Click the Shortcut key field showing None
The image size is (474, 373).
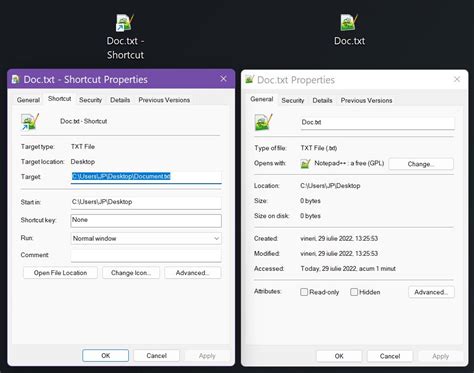click(146, 220)
